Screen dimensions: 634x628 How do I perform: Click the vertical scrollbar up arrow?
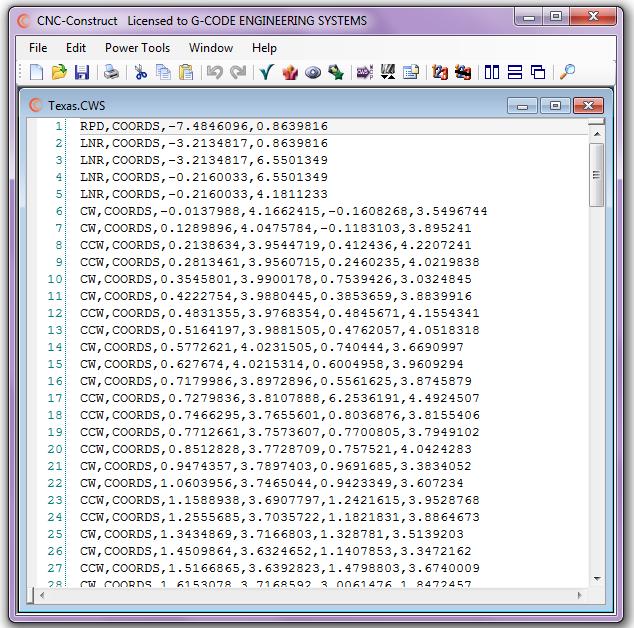pyautogui.click(x=597, y=134)
